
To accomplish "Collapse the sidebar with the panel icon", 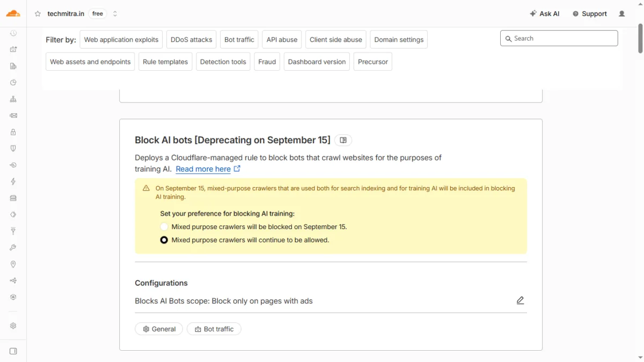I will tap(13, 351).
